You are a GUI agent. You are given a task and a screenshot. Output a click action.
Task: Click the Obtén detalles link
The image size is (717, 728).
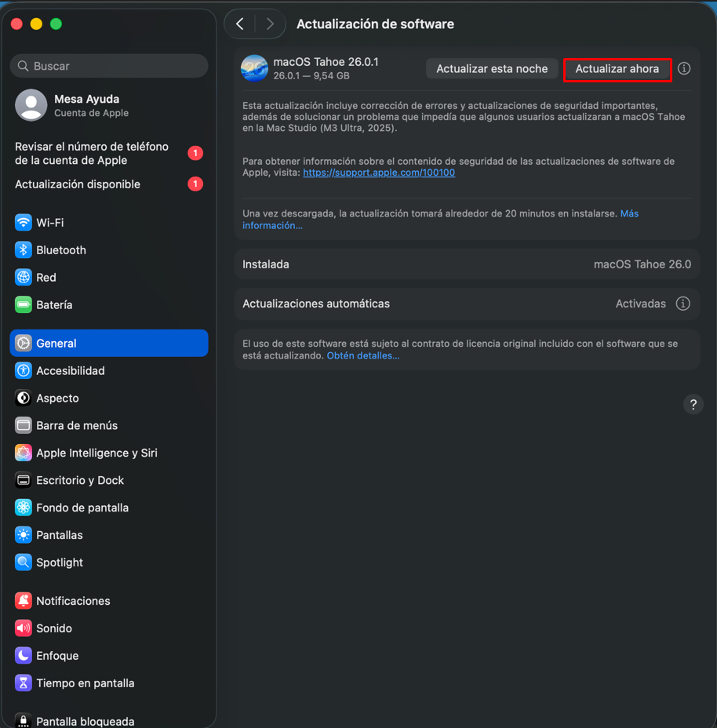tap(363, 356)
